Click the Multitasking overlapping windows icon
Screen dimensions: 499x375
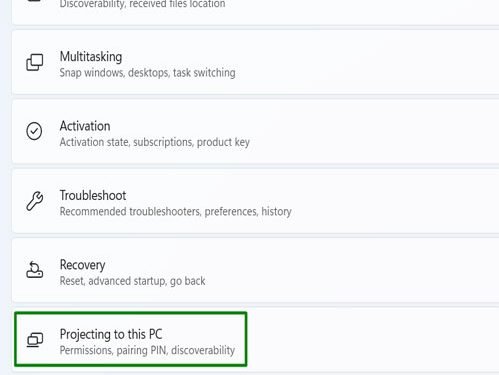pos(35,62)
